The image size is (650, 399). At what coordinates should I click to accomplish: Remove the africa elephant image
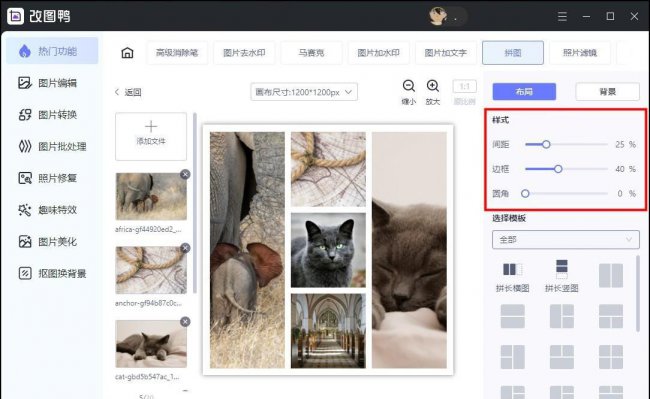(185, 174)
